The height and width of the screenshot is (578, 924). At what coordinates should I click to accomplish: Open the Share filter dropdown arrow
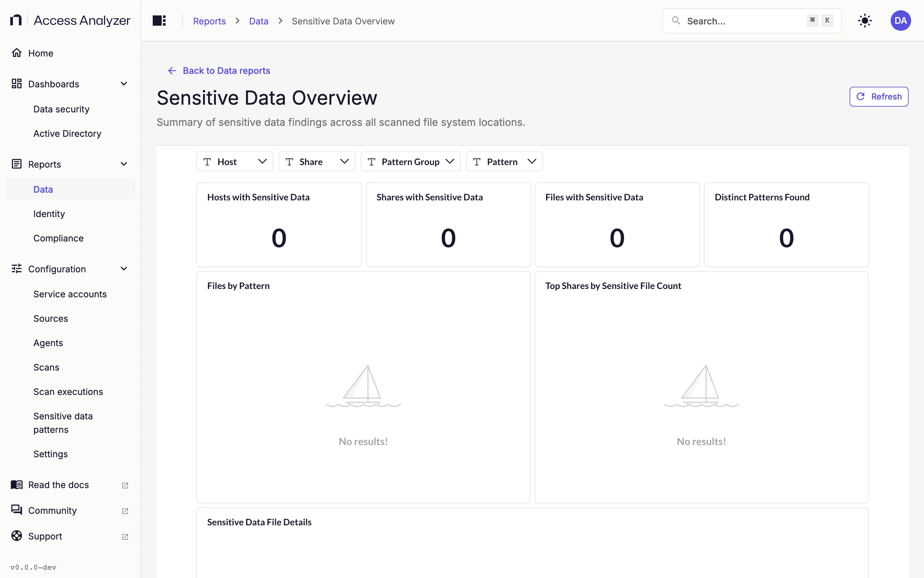pyautogui.click(x=344, y=161)
